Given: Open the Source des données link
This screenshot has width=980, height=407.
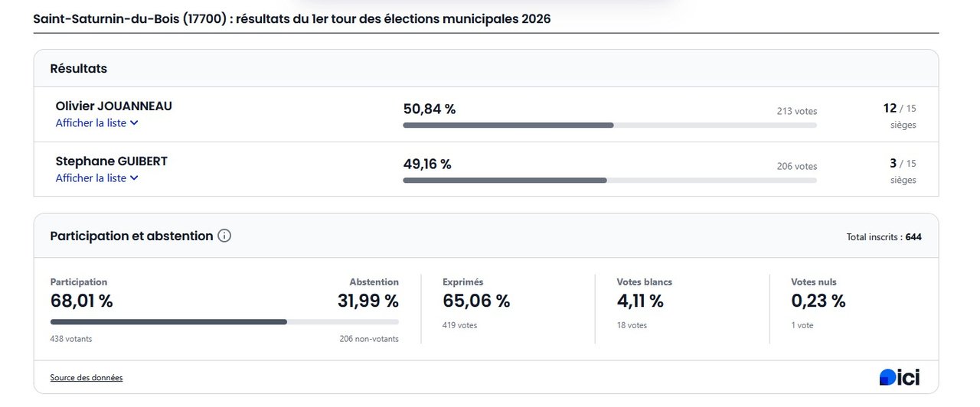Looking at the screenshot, I should pyautogui.click(x=87, y=378).
